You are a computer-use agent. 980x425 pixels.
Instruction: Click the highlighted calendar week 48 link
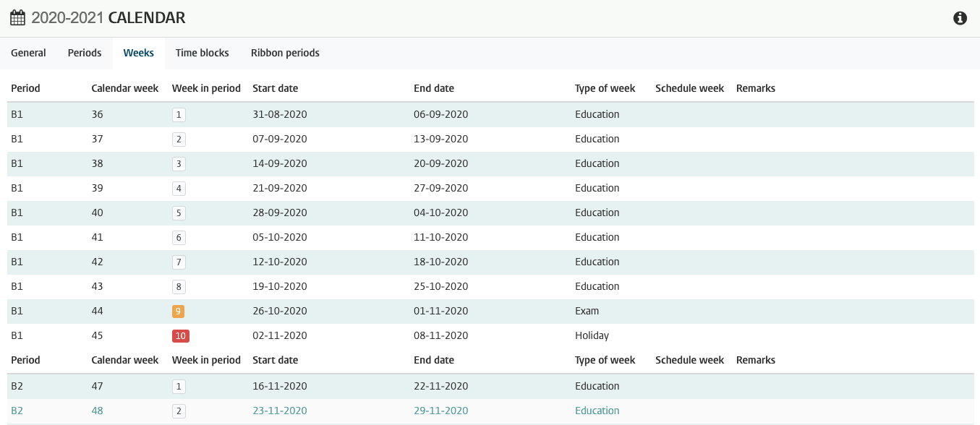click(x=98, y=411)
